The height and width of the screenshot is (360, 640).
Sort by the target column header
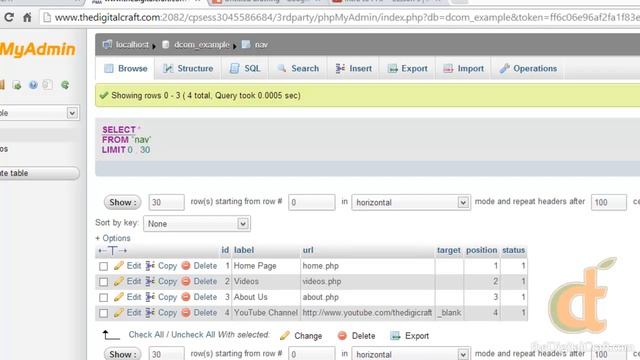click(449, 250)
